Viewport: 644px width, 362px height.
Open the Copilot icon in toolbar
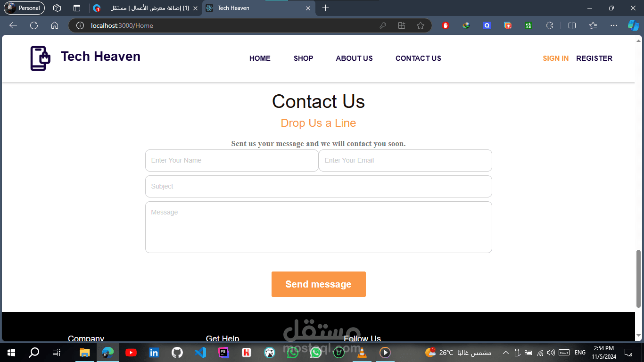[x=633, y=25]
